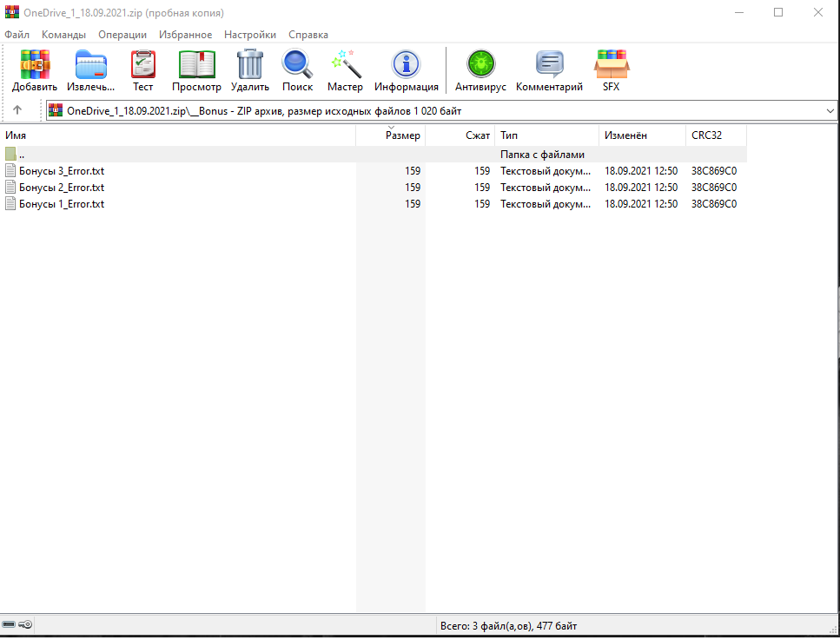The width and height of the screenshot is (840, 640).
Task: Select the file icon of Бонусы 1_Error.txt
Action: pos(10,204)
